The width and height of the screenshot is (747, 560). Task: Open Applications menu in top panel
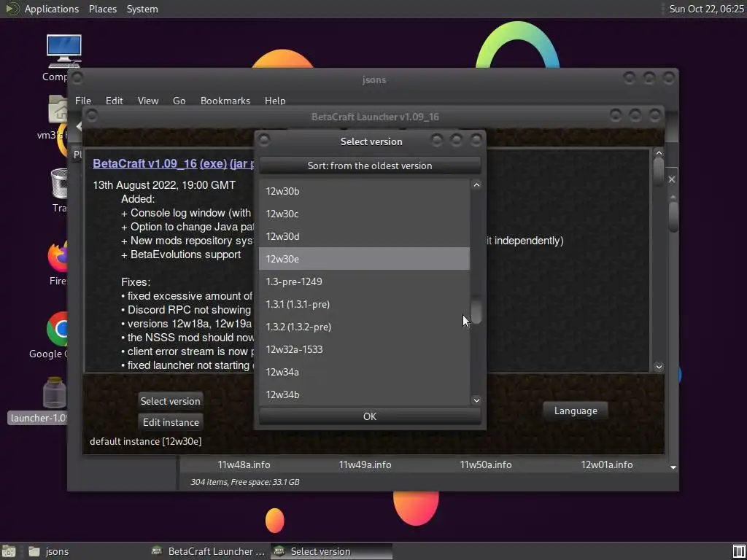tap(52, 9)
